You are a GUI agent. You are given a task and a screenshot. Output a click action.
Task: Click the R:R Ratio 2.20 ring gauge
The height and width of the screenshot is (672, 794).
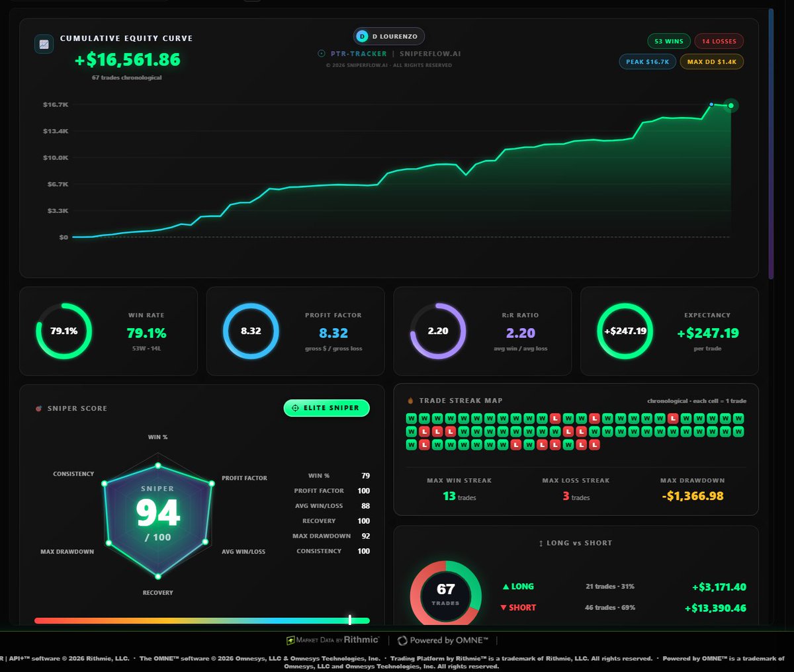tap(438, 331)
